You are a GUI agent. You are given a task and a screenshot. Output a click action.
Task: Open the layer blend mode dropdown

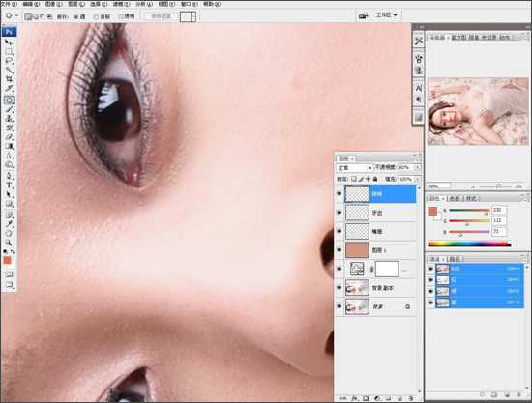[355, 168]
